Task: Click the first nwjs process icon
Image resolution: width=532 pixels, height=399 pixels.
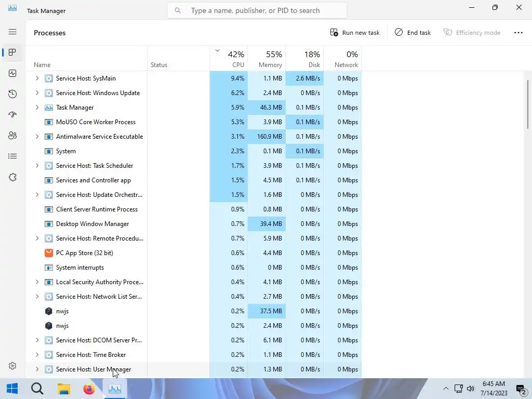Action: coord(49,311)
